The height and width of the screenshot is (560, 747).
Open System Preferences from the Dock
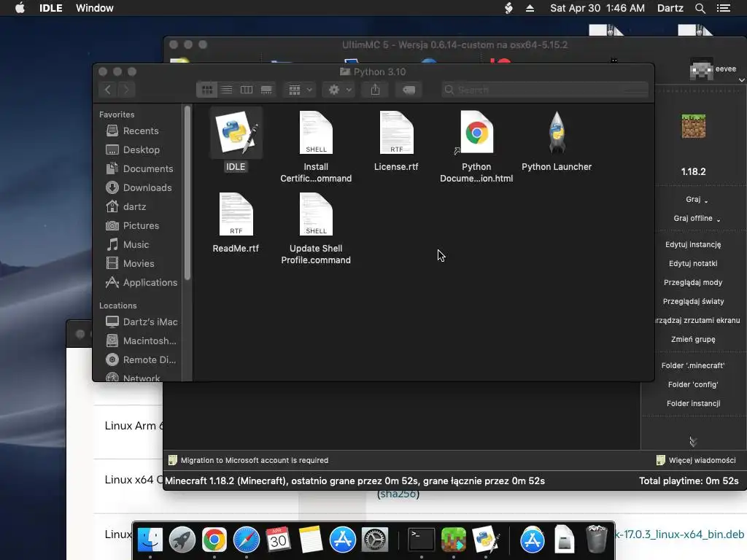click(x=374, y=540)
